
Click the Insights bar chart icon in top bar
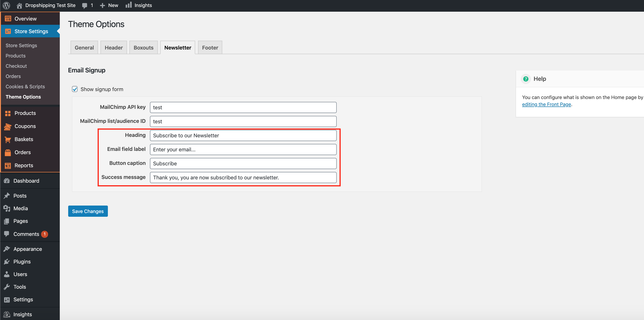tap(128, 5)
